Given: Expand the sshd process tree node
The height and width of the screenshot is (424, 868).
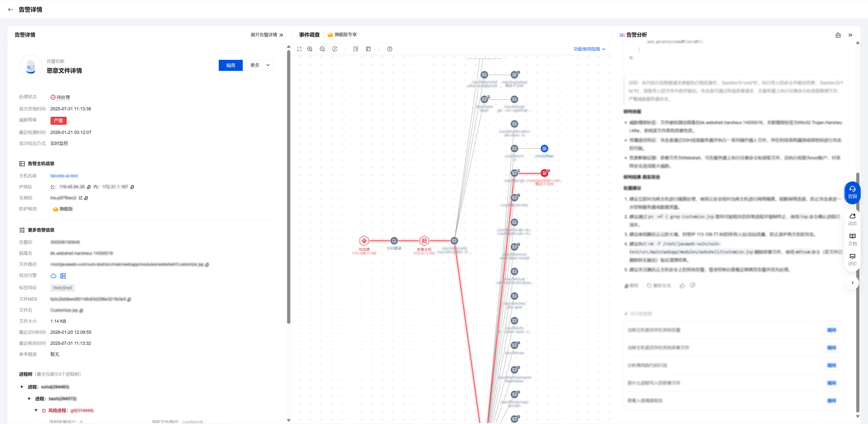Looking at the screenshot, I should click(22, 387).
